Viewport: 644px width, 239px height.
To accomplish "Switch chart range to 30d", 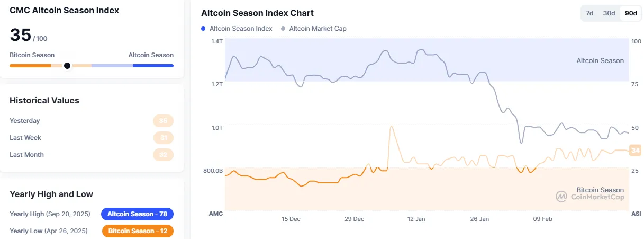I will [609, 13].
